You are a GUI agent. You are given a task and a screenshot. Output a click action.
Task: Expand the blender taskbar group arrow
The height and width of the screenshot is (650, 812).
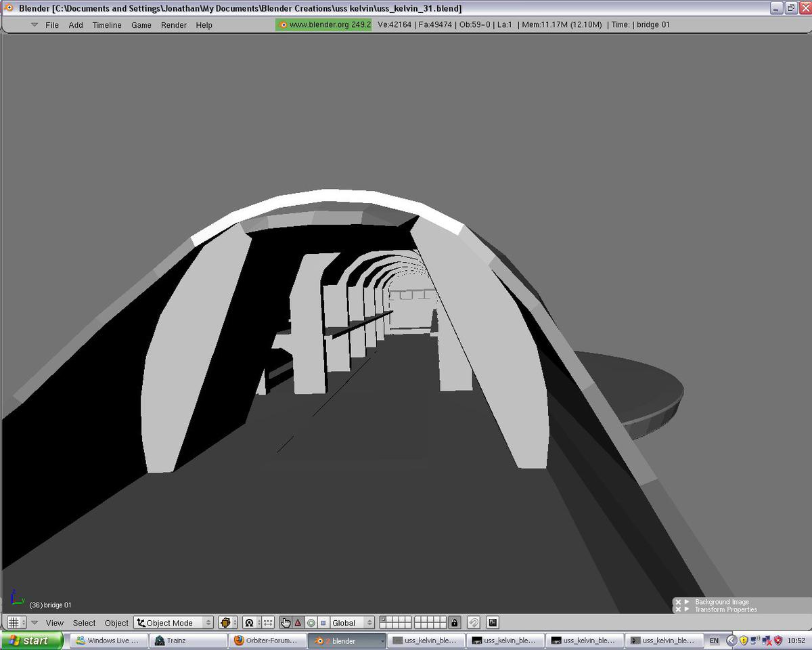tap(382, 641)
